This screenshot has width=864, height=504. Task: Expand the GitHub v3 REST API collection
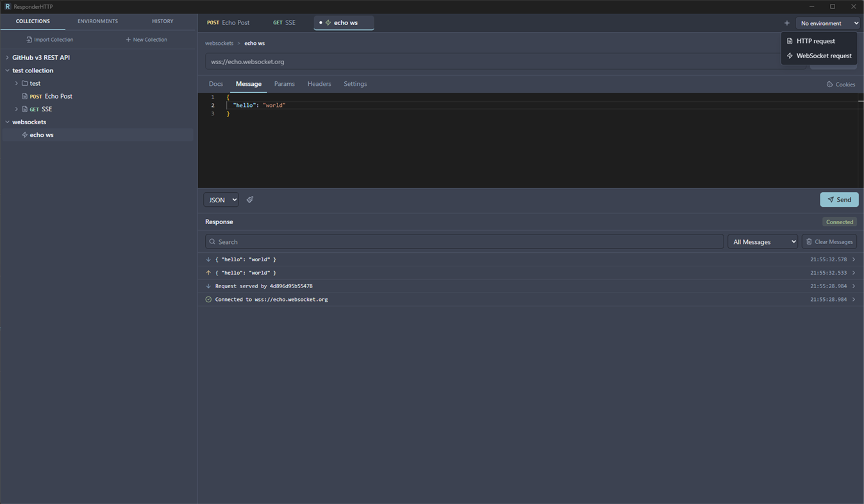coord(8,58)
